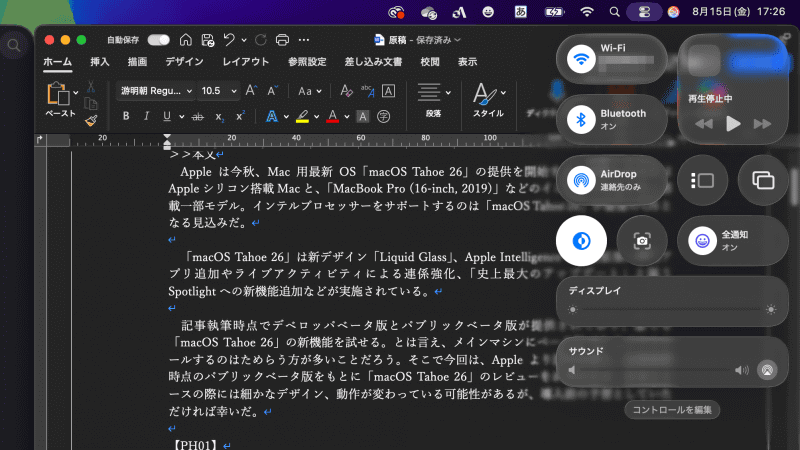Select the Format Painter brush
This screenshot has width=800, height=450.
91,120
